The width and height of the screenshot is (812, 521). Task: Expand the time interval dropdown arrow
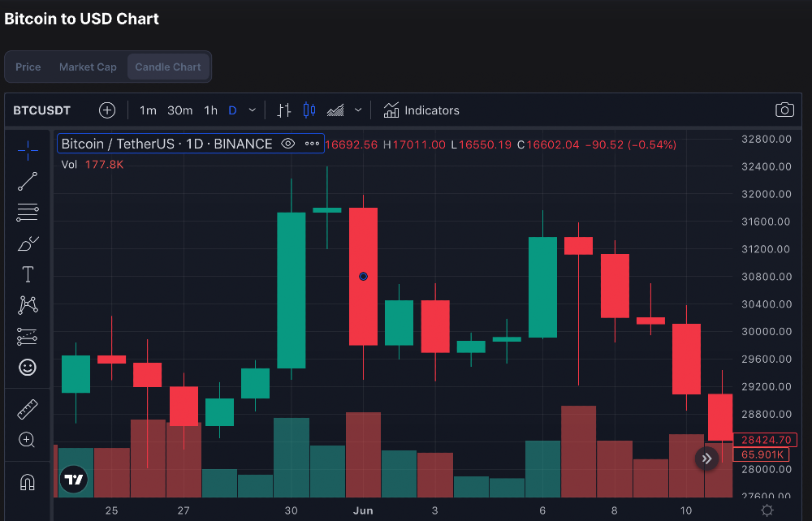coord(253,110)
